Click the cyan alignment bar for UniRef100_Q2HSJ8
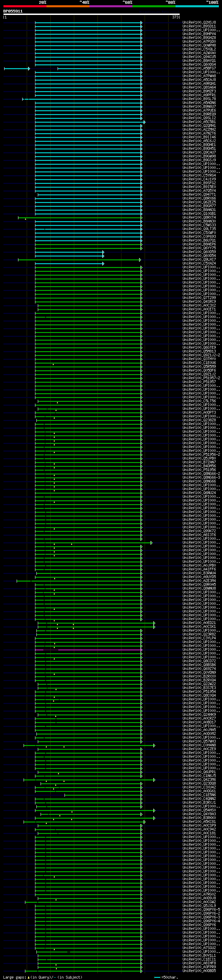Viewport: 222px width, 980px height. coord(88,23)
